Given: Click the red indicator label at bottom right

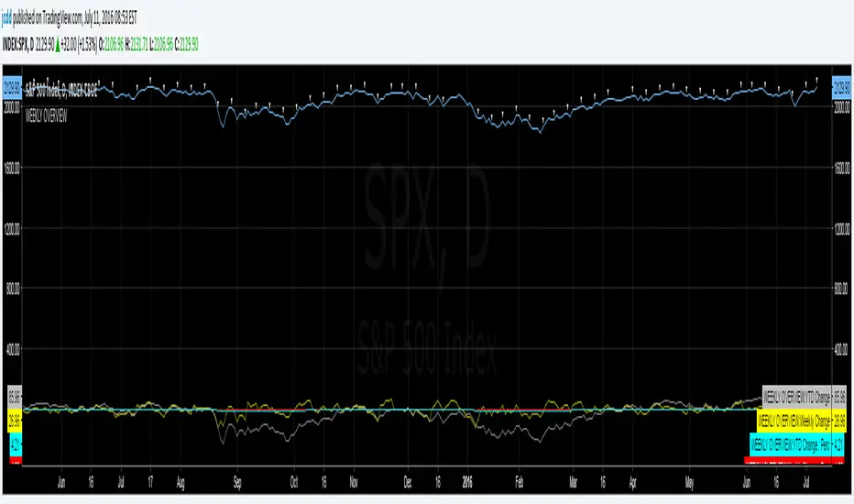Looking at the screenshot, I should [794, 460].
